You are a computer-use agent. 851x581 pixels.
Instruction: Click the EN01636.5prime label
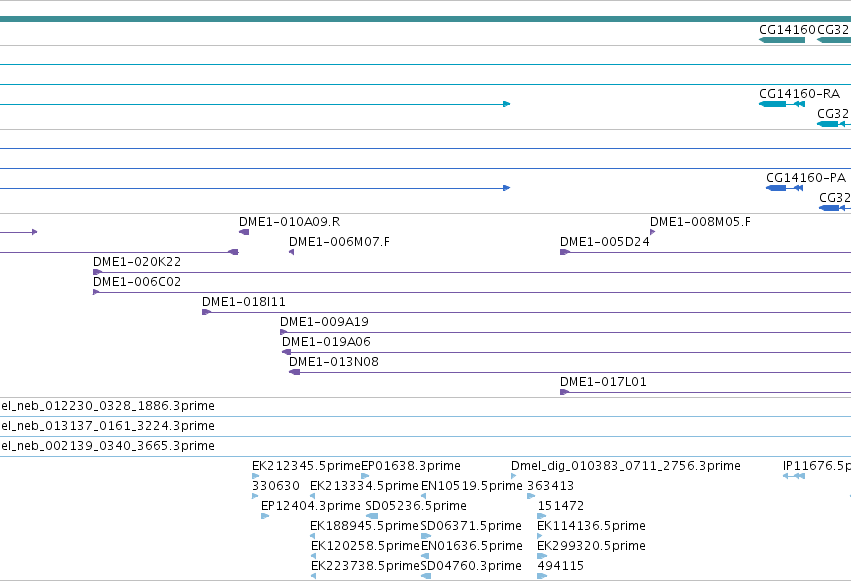pyautogui.click(x=472, y=546)
